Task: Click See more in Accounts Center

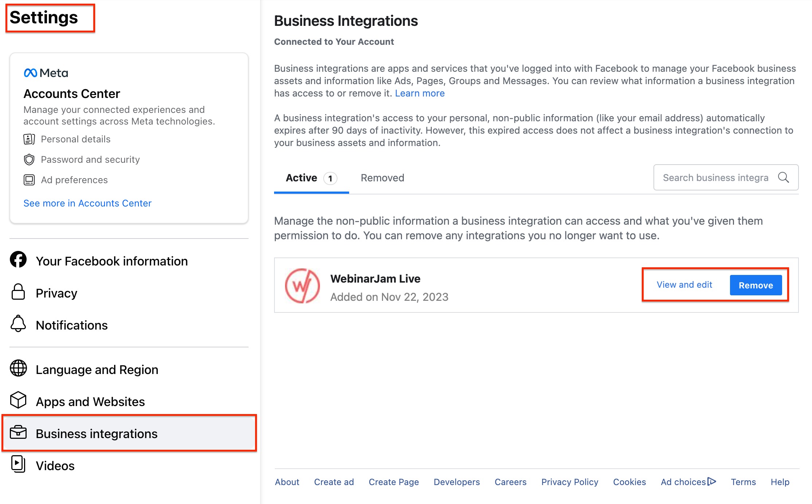Action: tap(87, 203)
